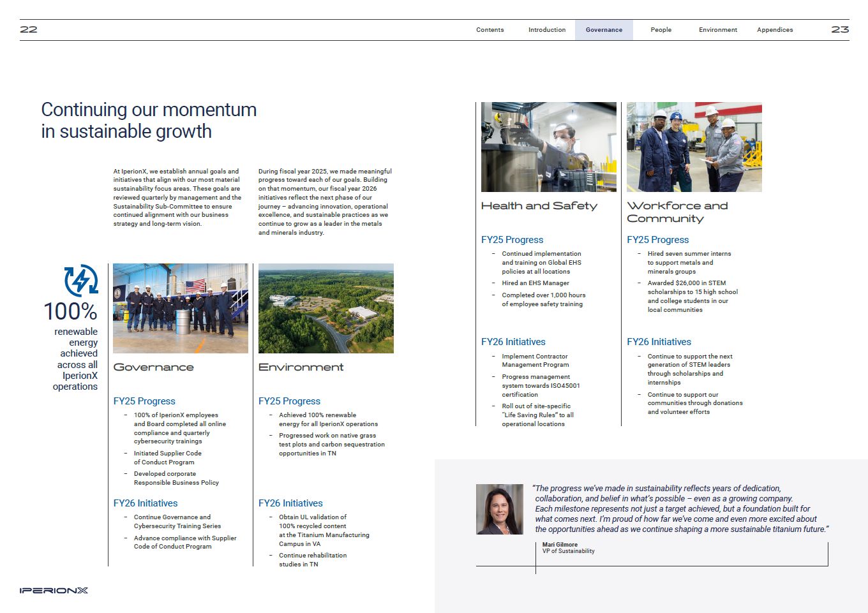Viewport: 868px width, 613px height.
Task: Click page number 23 in the header
Action: [840, 29]
